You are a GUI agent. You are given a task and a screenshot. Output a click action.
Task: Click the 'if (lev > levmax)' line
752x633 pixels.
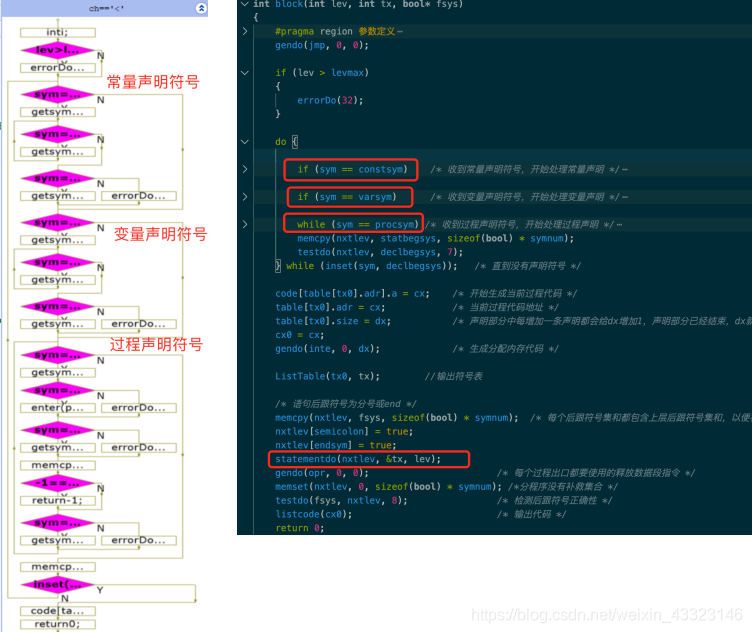pos(322,73)
